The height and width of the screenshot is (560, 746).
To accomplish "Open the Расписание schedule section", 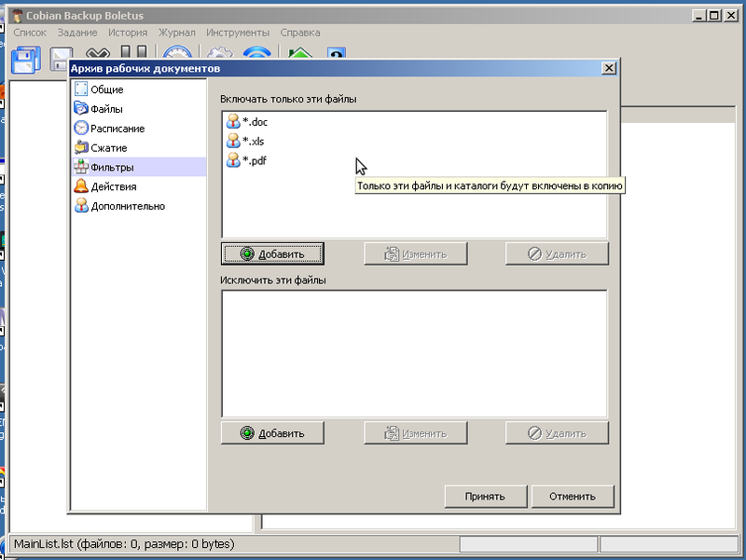I will coord(117,129).
